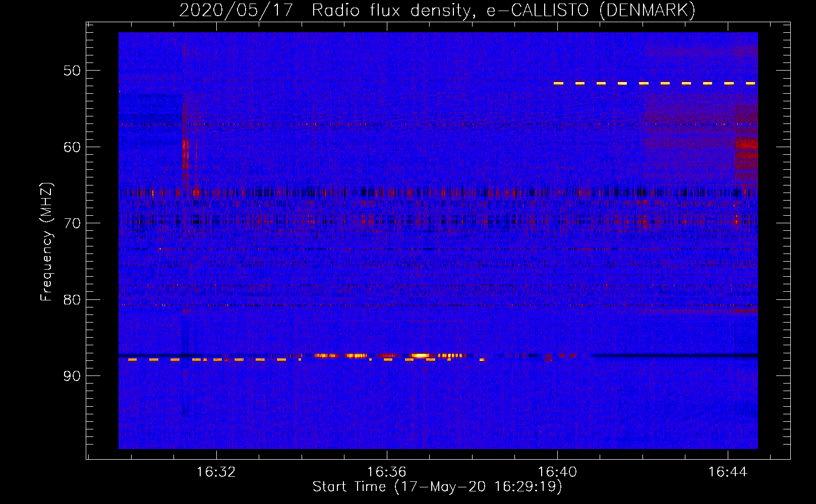Click the 60 frequency tick label
The image size is (816, 504).
(72, 147)
